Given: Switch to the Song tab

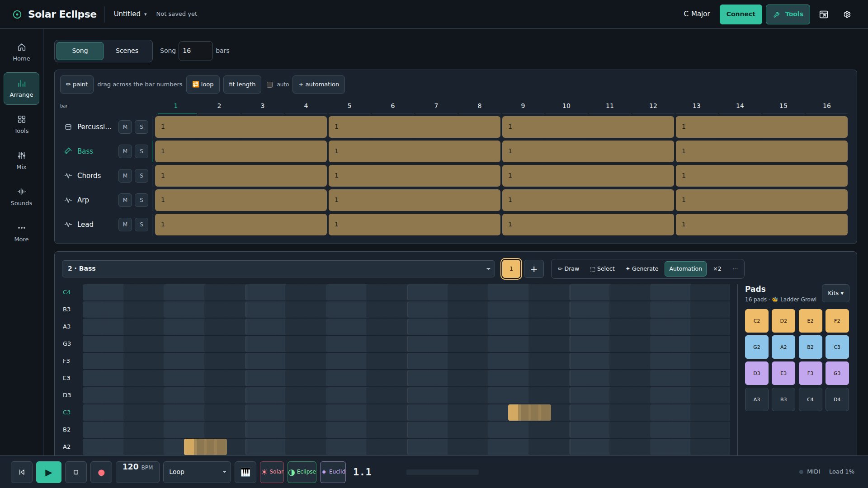Looking at the screenshot, I should tap(80, 51).
